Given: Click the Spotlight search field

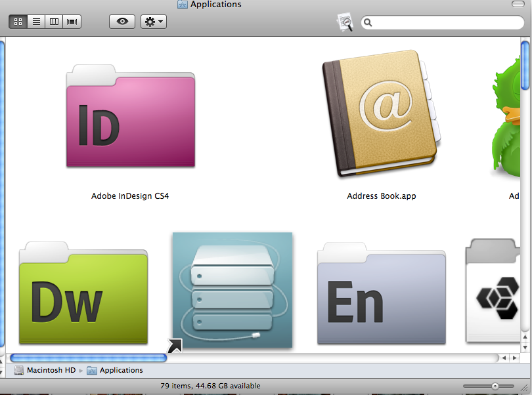Looking at the screenshot, I should coord(443,22).
